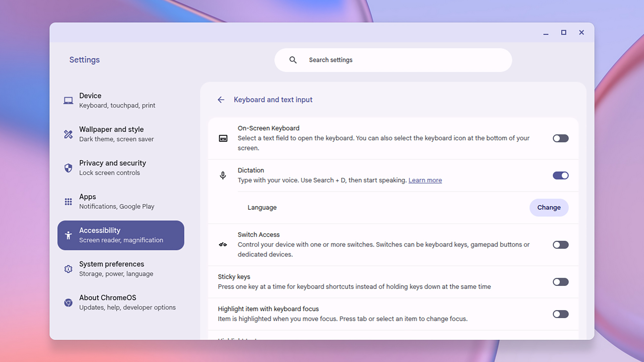
Task: Click the back arrow beside Keyboard and text input
Action: pos(221,100)
